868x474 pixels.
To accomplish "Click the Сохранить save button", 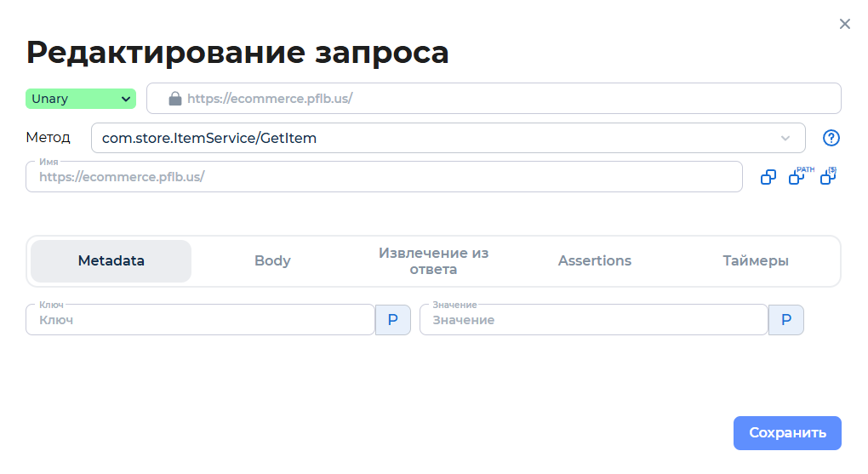I will point(787,433).
